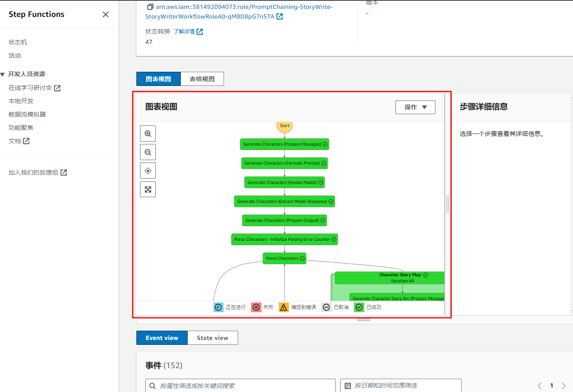Click the external icon beside 加入我们的反馈组

click(x=64, y=173)
